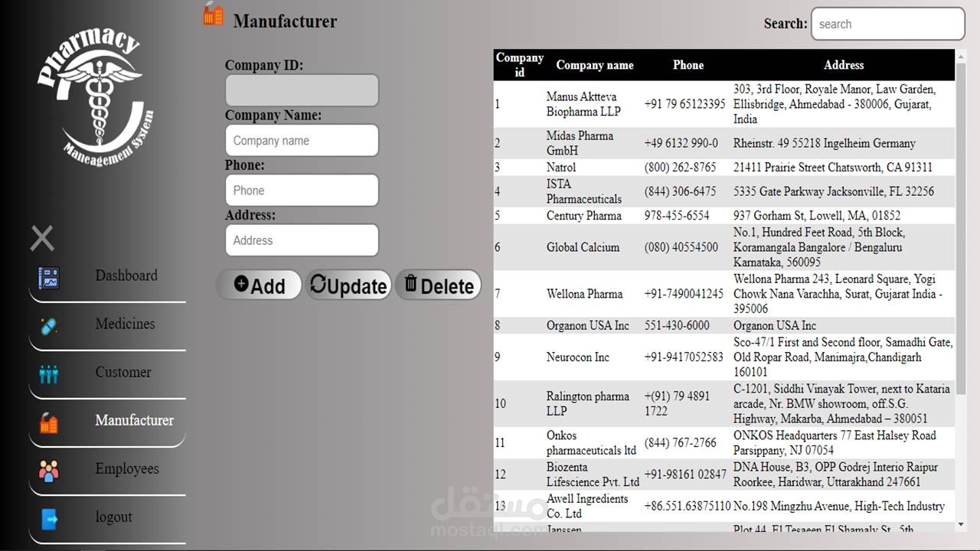
Task: Select the Organon USA Inc company name
Action: [588, 325]
